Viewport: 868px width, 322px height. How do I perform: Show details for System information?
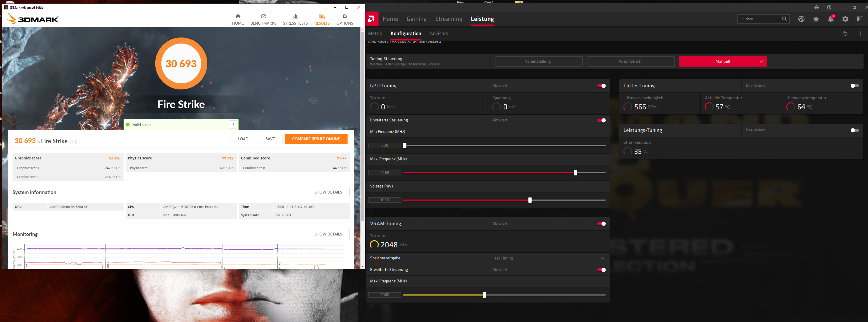[328, 192]
